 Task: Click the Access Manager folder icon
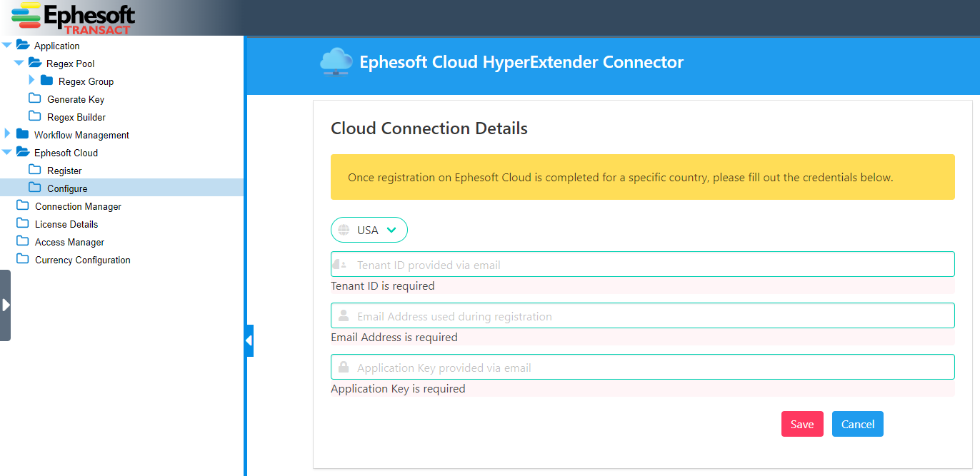point(23,241)
